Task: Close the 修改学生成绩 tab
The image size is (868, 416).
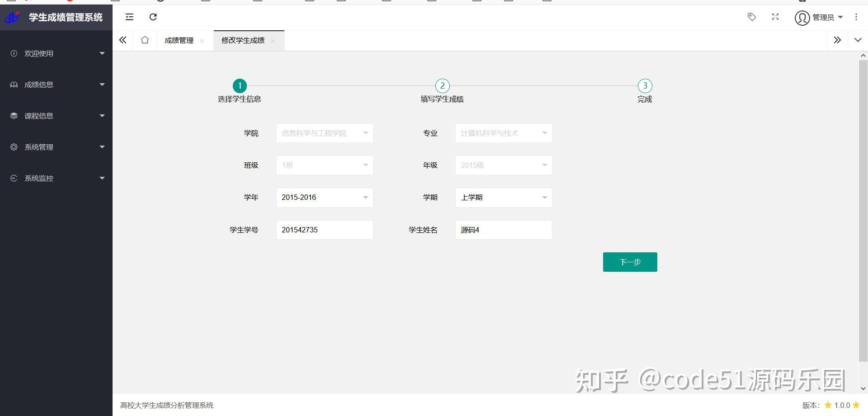Action: (x=273, y=41)
